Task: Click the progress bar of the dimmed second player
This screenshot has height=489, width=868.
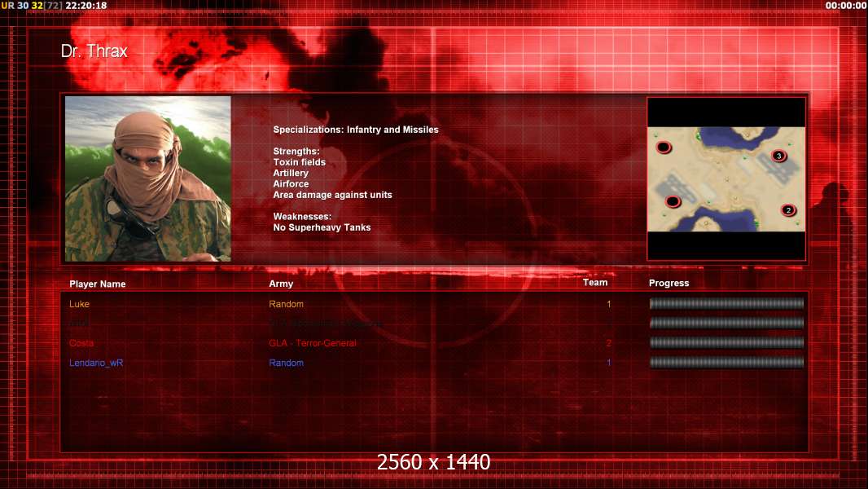Action: point(726,323)
